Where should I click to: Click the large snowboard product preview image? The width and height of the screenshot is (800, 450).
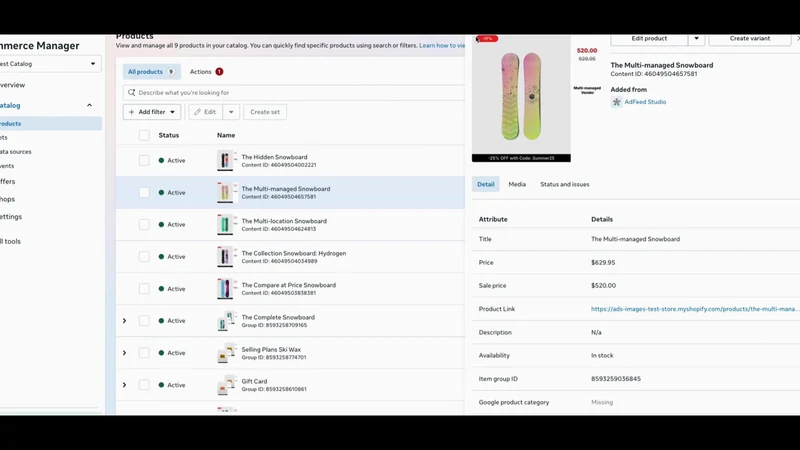click(x=521, y=97)
